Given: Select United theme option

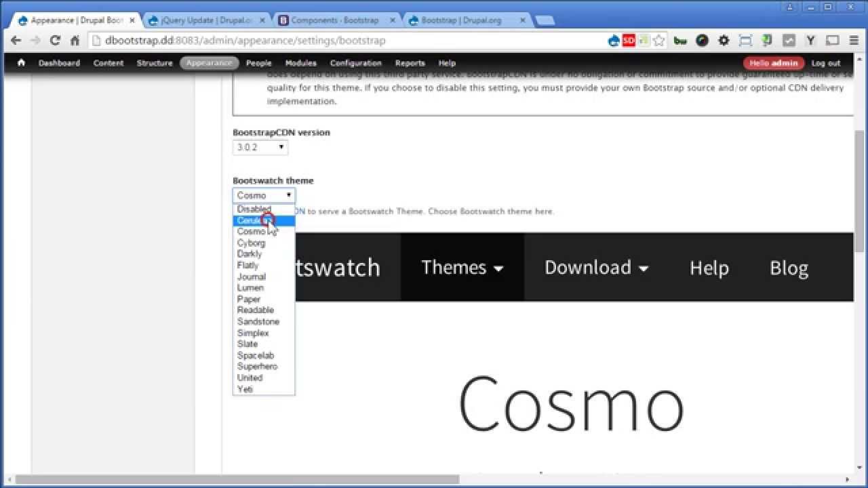Looking at the screenshot, I should click(264, 378).
